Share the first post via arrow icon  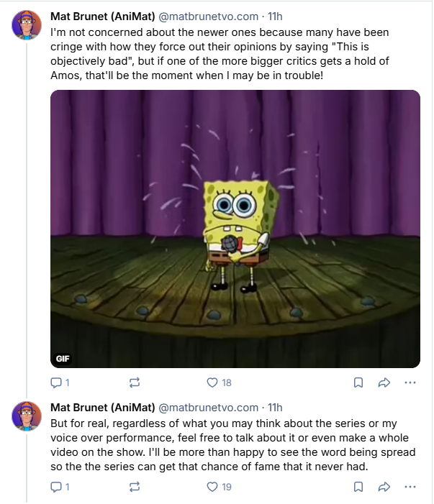(384, 382)
